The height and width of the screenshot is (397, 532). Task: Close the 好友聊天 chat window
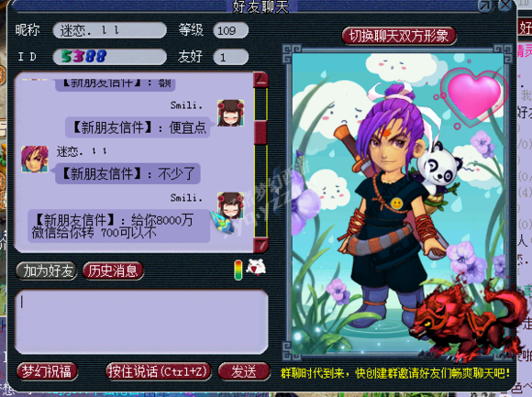coord(505,6)
